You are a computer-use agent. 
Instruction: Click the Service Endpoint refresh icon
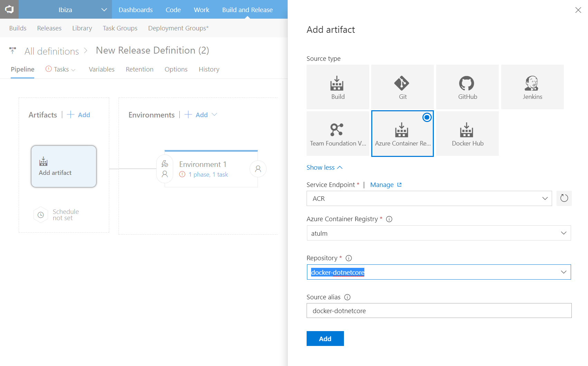(564, 198)
